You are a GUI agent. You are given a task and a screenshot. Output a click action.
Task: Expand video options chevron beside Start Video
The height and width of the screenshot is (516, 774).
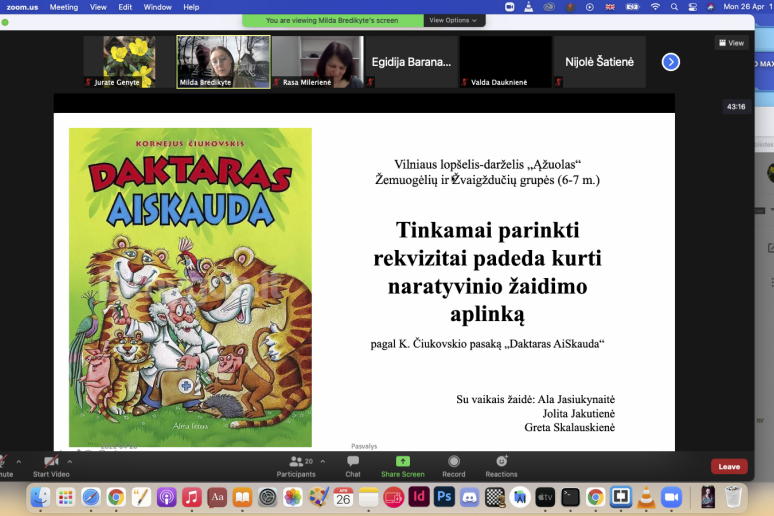pos(70,462)
